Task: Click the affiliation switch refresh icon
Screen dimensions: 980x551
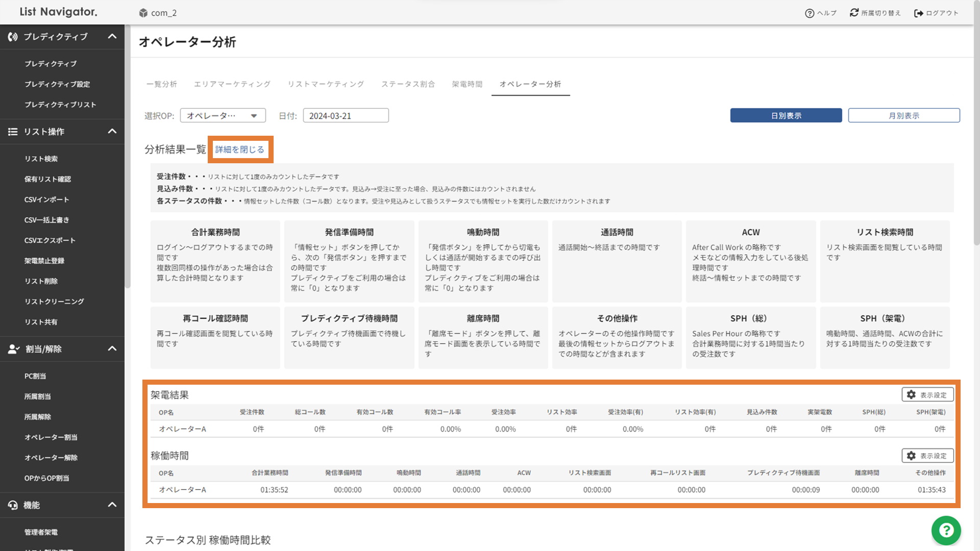Action: pos(854,13)
